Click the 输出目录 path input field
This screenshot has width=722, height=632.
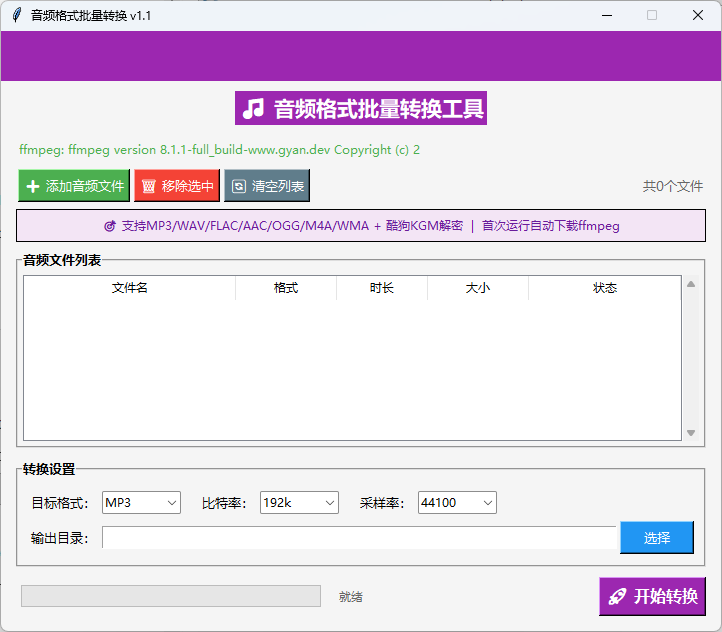(359, 538)
